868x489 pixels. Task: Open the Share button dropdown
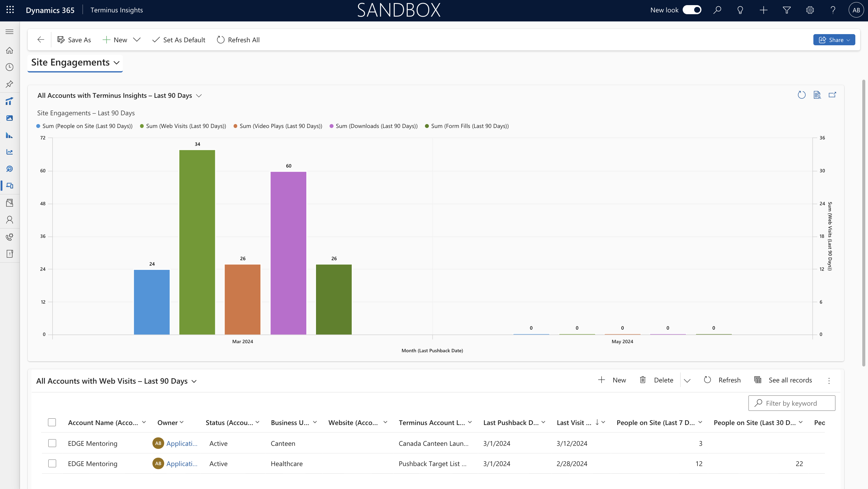tap(834, 40)
